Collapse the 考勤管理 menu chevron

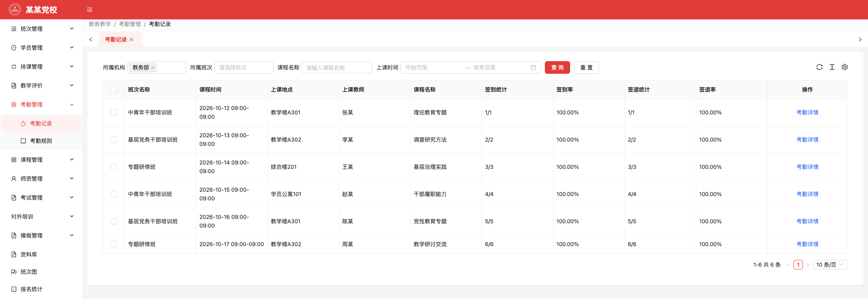[x=72, y=105]
